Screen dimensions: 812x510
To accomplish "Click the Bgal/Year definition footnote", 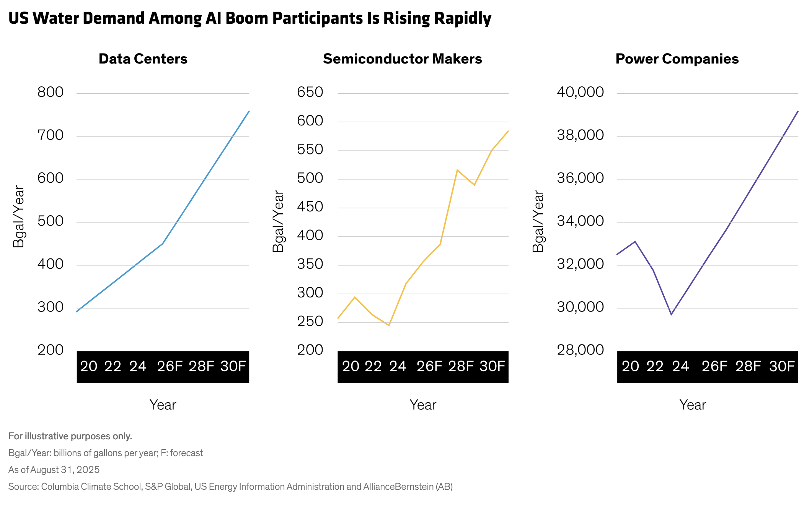I will coord(106,453).
